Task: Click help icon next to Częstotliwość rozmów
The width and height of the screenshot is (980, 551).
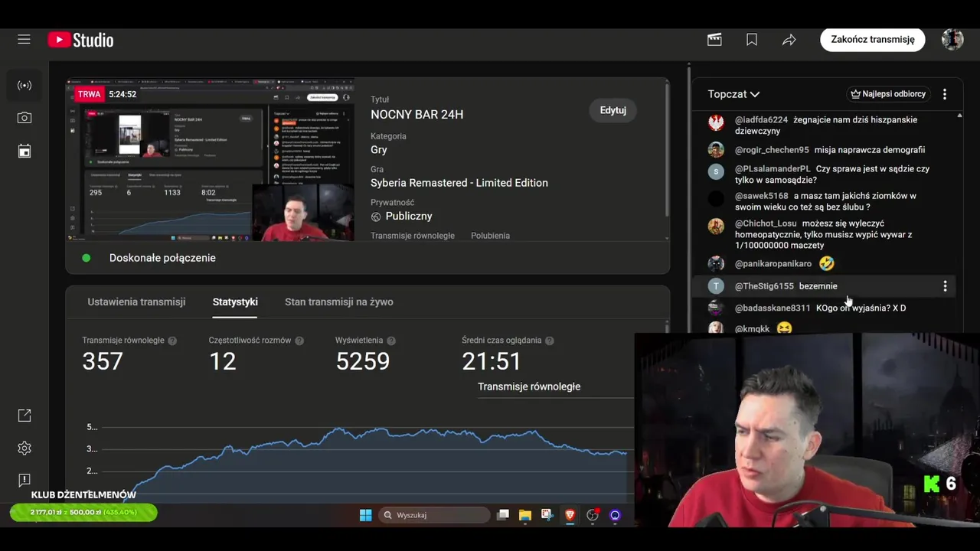Action: [299, 341]
